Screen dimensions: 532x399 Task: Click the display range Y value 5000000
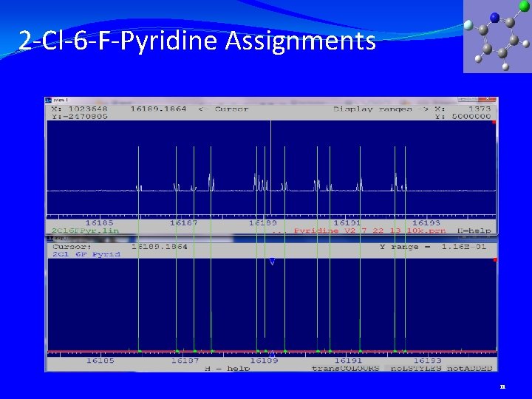point(471,117)
